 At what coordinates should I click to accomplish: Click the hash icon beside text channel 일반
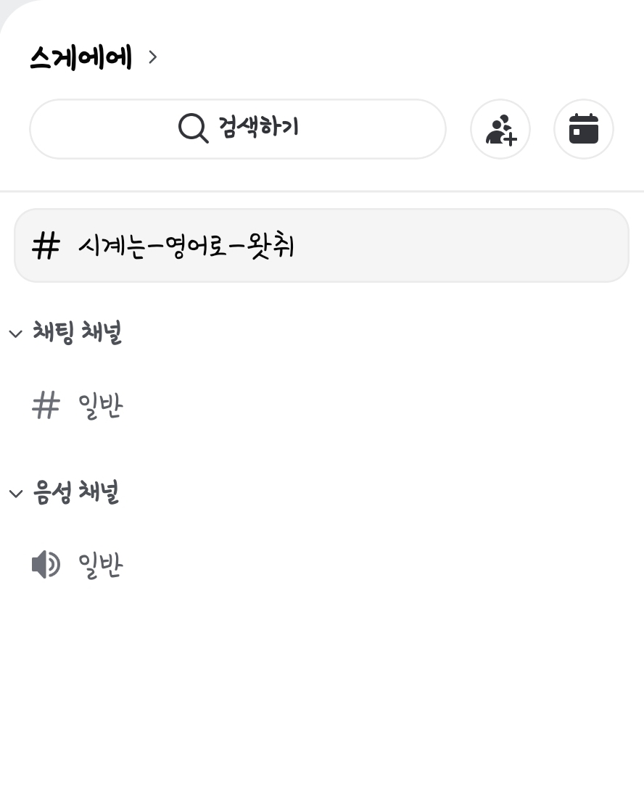click(46, 405)
